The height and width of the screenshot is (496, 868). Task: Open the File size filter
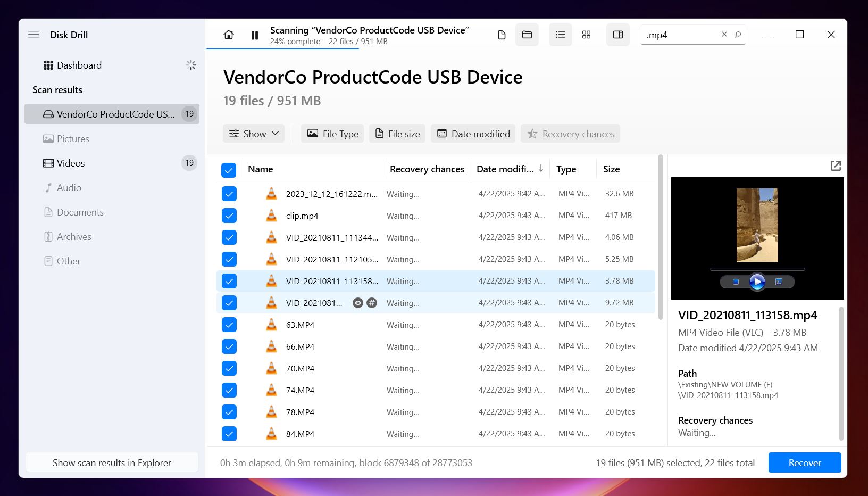click(397, 134)
